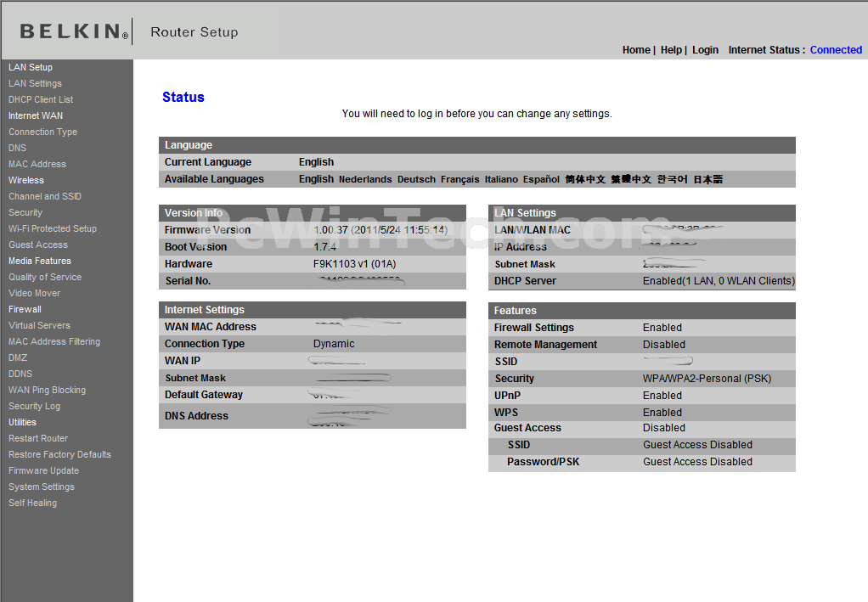Click boot version value 1.7.4
Image resolution: width=868 pixels, height=602 pixels.
pos(325,247)
